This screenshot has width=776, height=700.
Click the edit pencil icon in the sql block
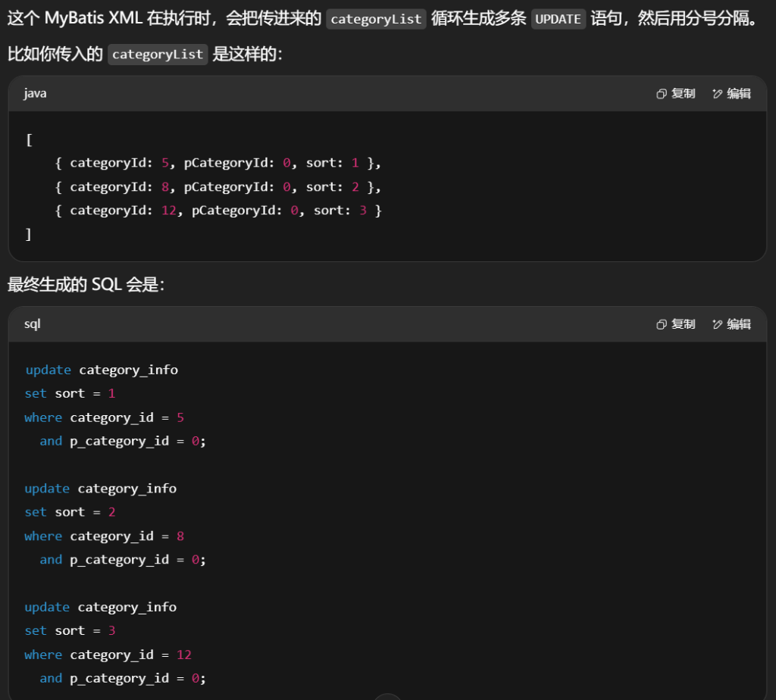click(x=717, y=324)
